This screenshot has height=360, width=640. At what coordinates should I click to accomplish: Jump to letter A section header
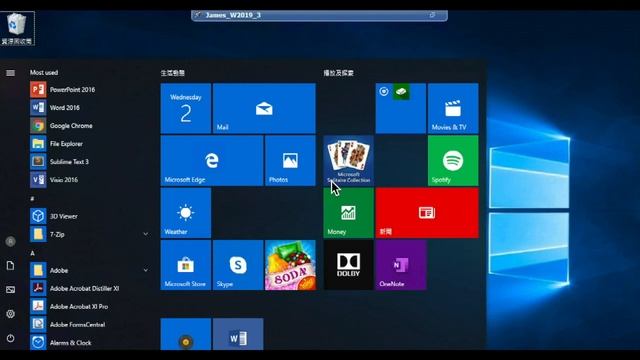(32, 253)
